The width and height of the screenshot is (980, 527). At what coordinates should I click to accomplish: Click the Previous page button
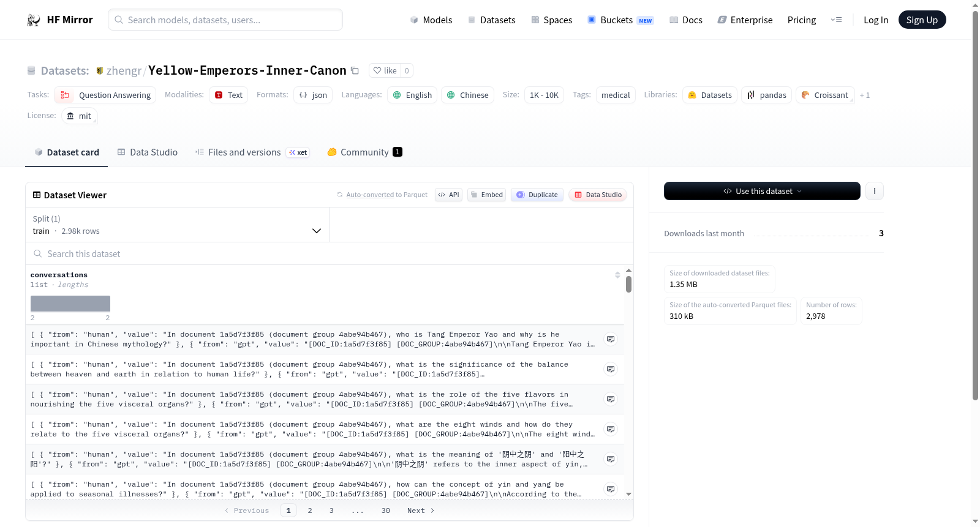pos(247,510)
